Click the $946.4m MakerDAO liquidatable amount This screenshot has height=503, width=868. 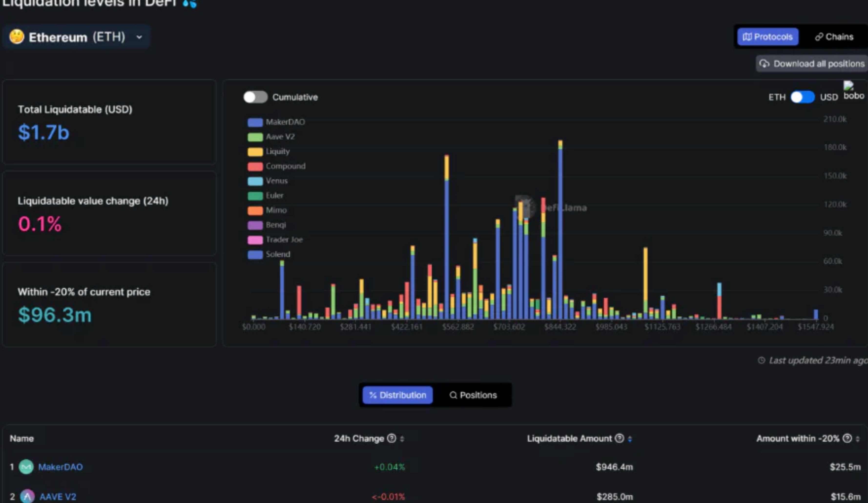click(x=614, y=467)
